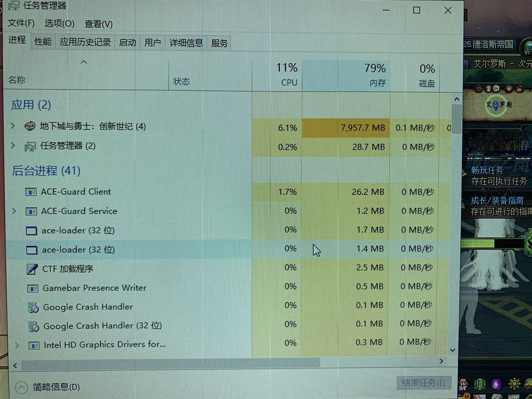Click the ACE-Guard Client icon

coord(31,192)
